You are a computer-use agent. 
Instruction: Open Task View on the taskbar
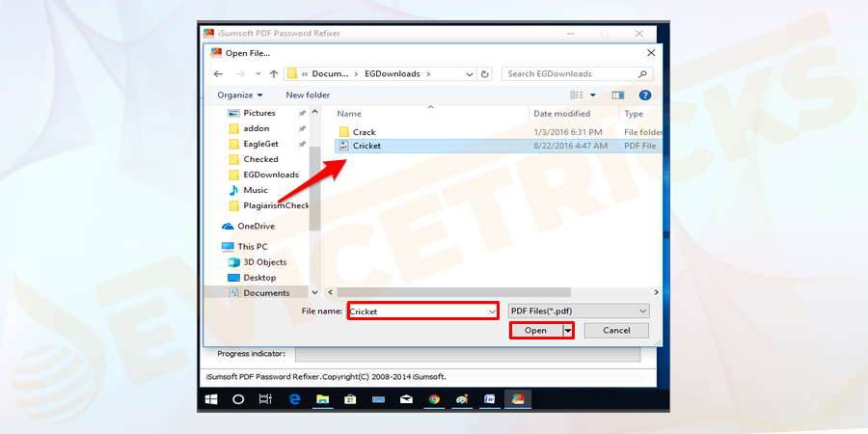coord(266,399)
